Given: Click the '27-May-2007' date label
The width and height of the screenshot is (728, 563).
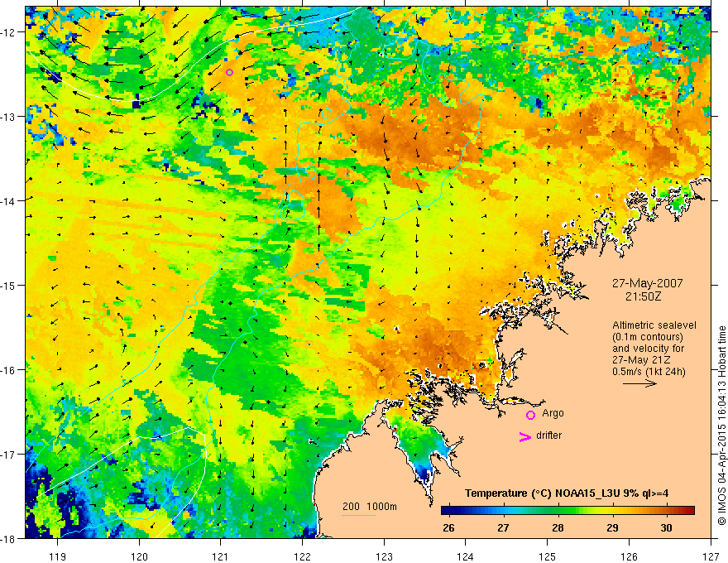Looking at the screenshot, I should tap(647, 283).
